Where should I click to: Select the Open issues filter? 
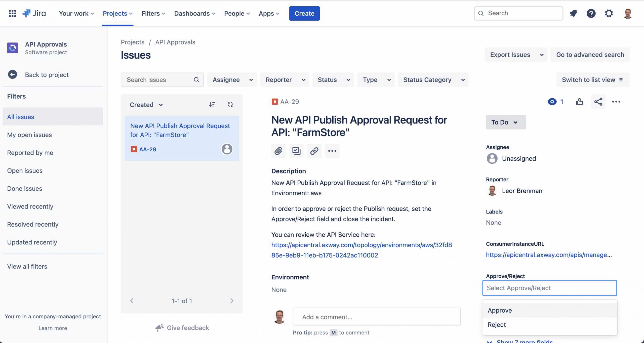coord(53,170)
